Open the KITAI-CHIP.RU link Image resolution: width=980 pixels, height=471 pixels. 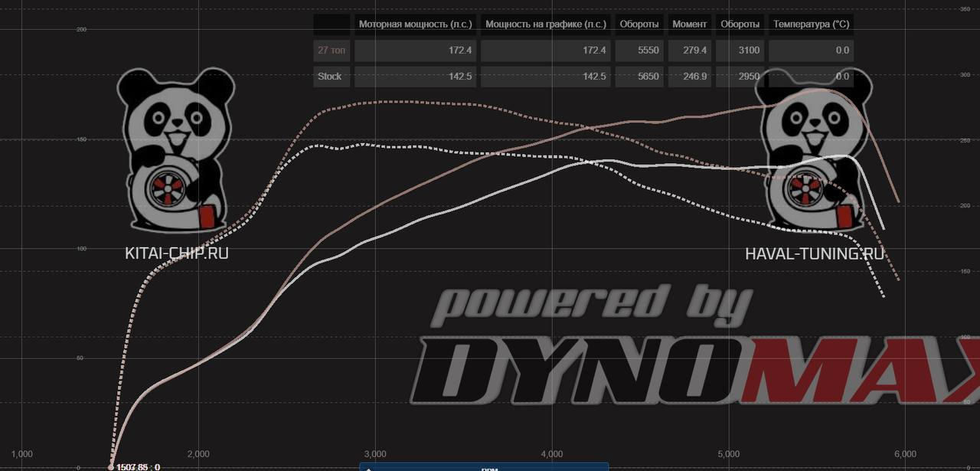[176, 253]
